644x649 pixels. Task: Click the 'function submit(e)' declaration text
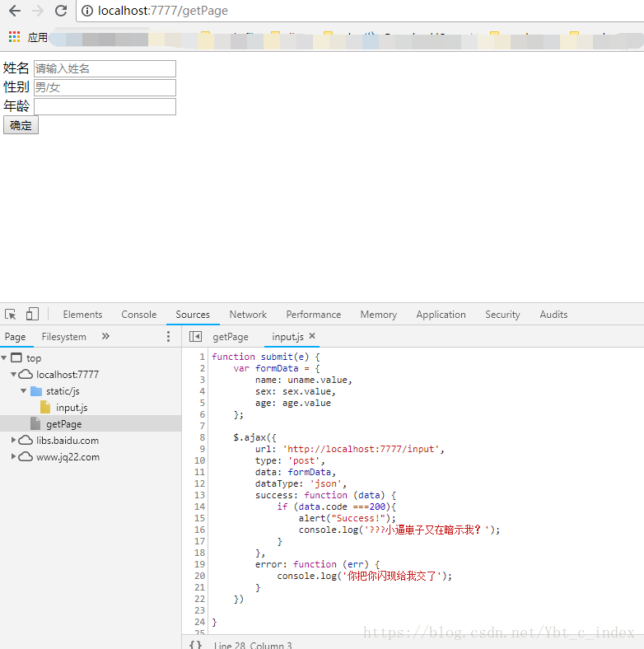tap(260, 357)
